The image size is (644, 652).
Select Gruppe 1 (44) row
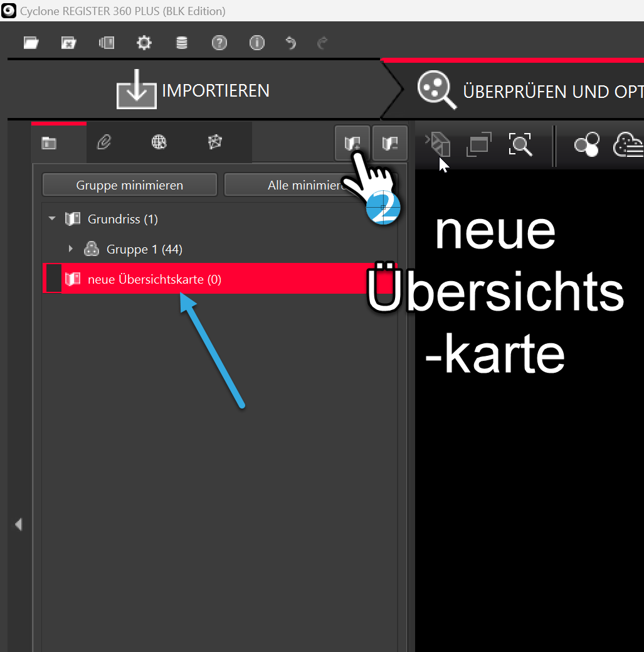click(x=219, y=249)
